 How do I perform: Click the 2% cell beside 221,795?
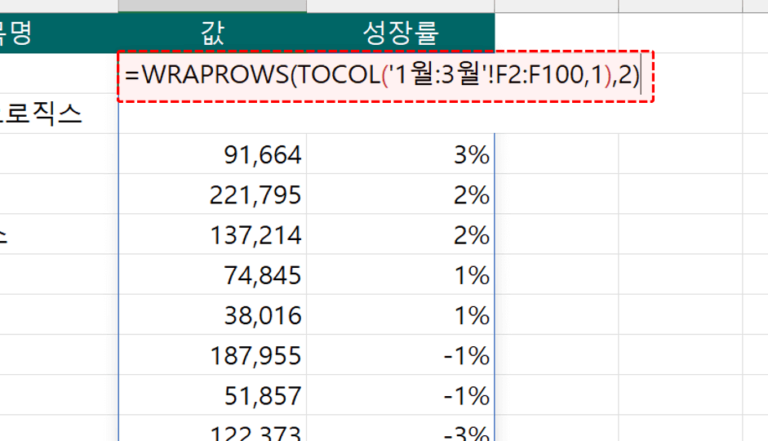tap(400, 195)
